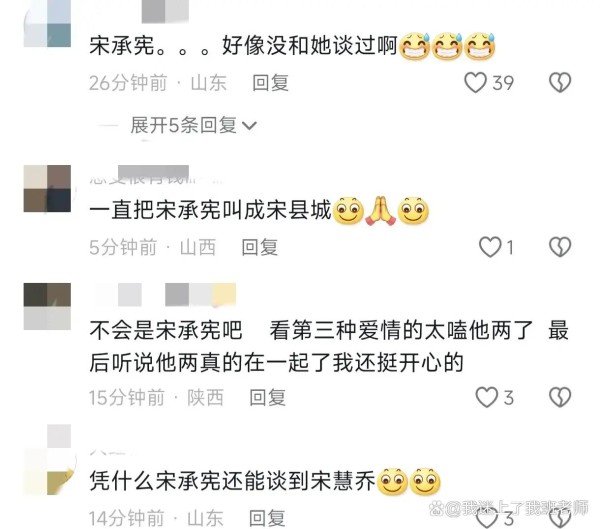Viewport: 600px width, 529px height.
Task: Reply to the Shaanxi comment posted 15 minutes ago
Action: tap(267, 397)
